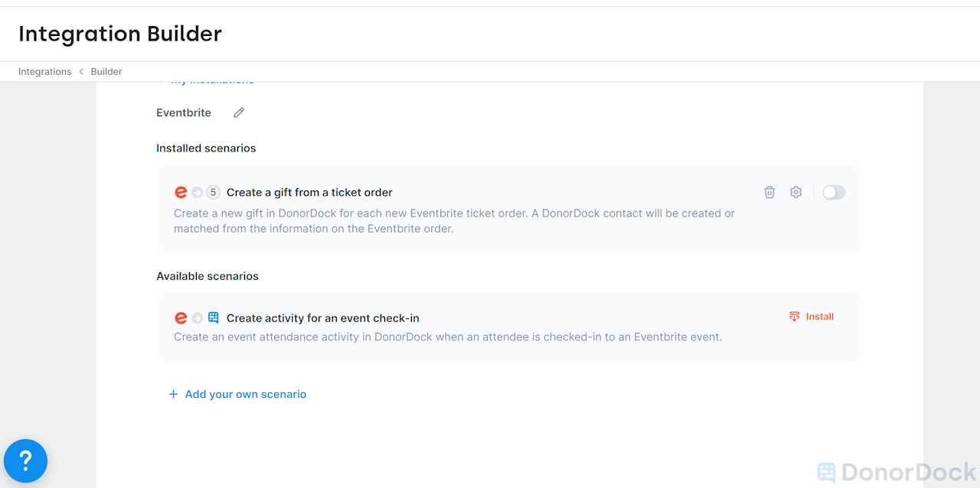Delete the ticket order scenario with trash icon
Viewport: 980px width, 488px height.
pos(769,193)
